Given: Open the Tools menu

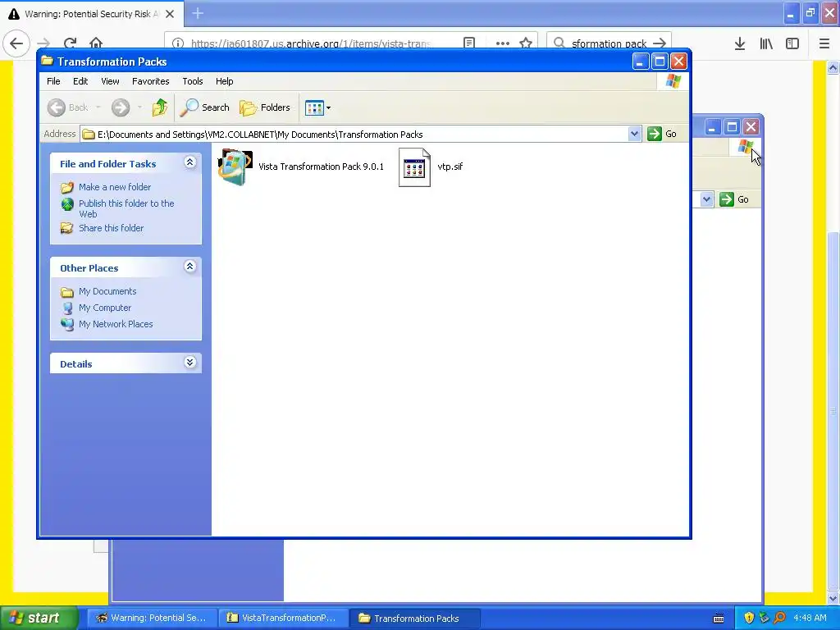Looking at the screenshot, I should [192, 81].
